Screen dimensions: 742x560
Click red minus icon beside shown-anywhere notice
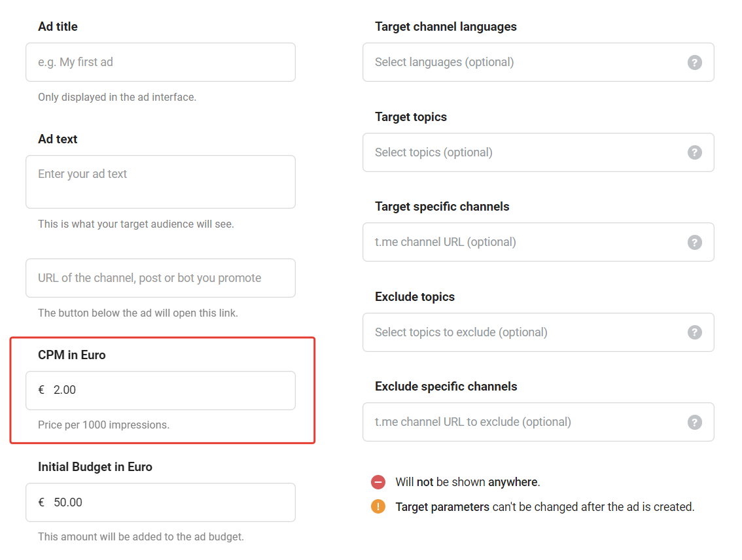pos(378,482)
